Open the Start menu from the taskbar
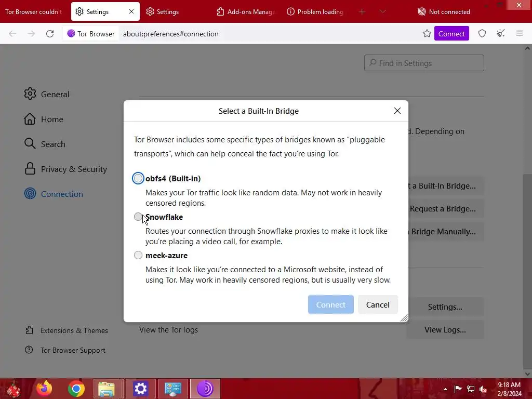This screenshot has height=399, width=532. [x=13, y=389]
